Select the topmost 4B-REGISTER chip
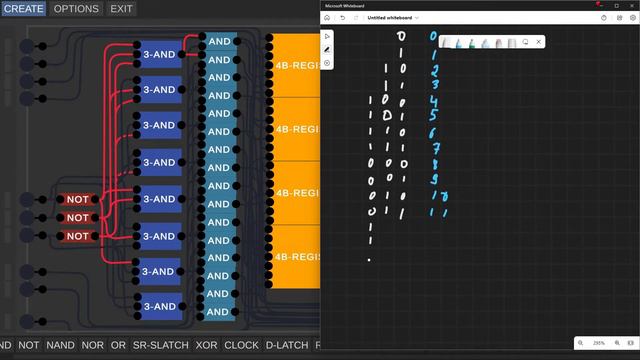 click(296, 65)
